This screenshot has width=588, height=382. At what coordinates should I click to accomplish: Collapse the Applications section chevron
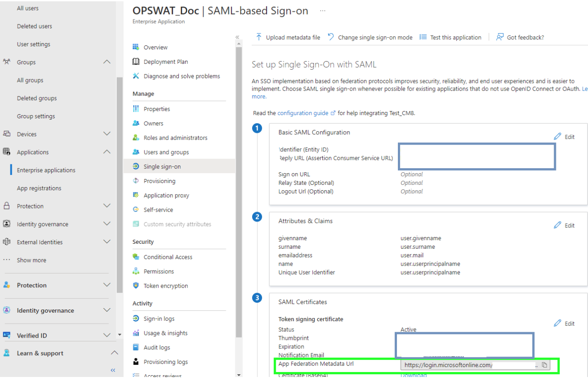pyautogui.click(x=107, y=152)
